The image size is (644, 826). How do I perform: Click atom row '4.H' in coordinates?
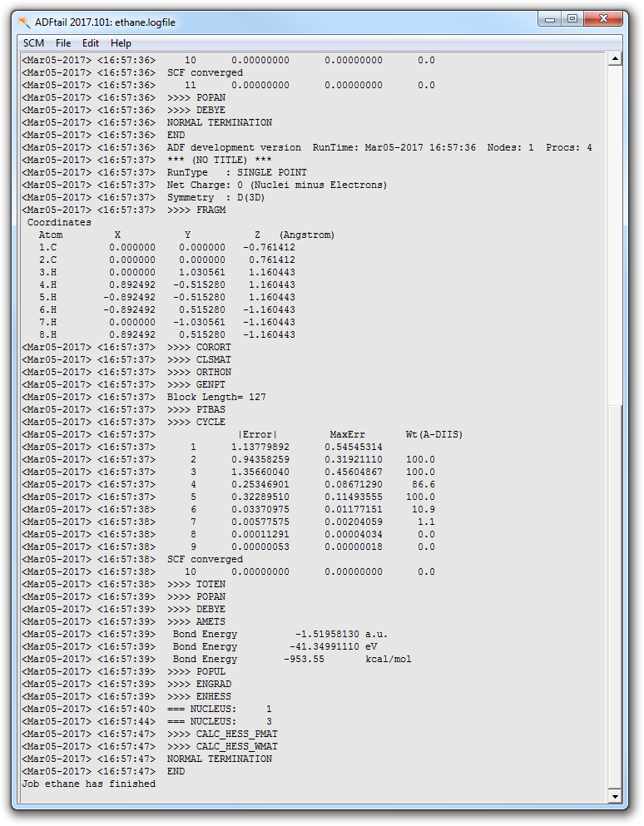click(166, 284)
